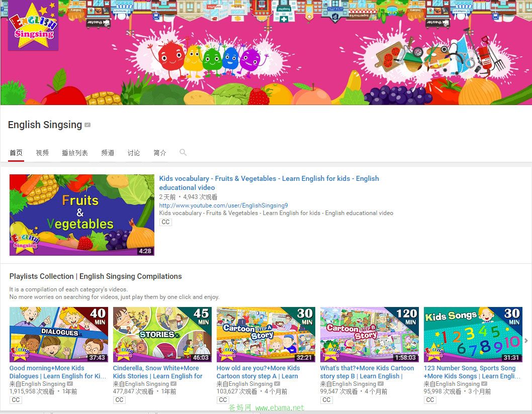The height and width of the screenshot is (414, 532).
Task: Click the CC badge under 123 Number Song video
Action: point(430,400)
